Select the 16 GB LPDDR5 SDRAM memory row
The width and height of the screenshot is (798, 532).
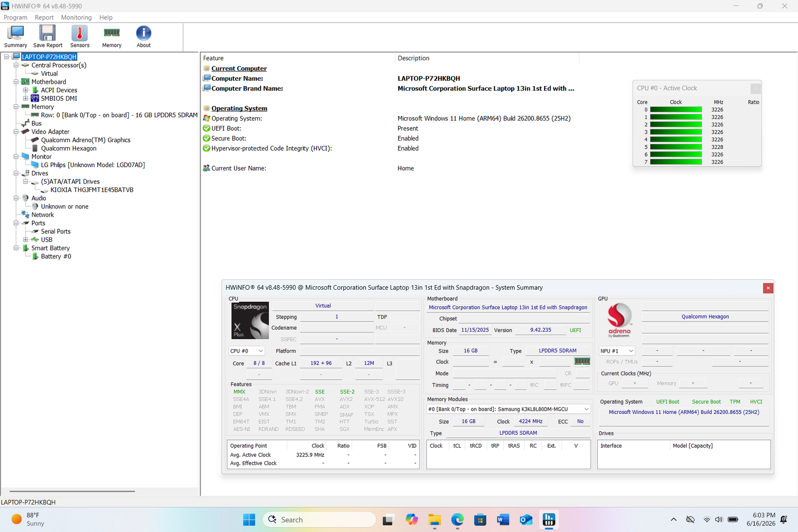(119, 115)
